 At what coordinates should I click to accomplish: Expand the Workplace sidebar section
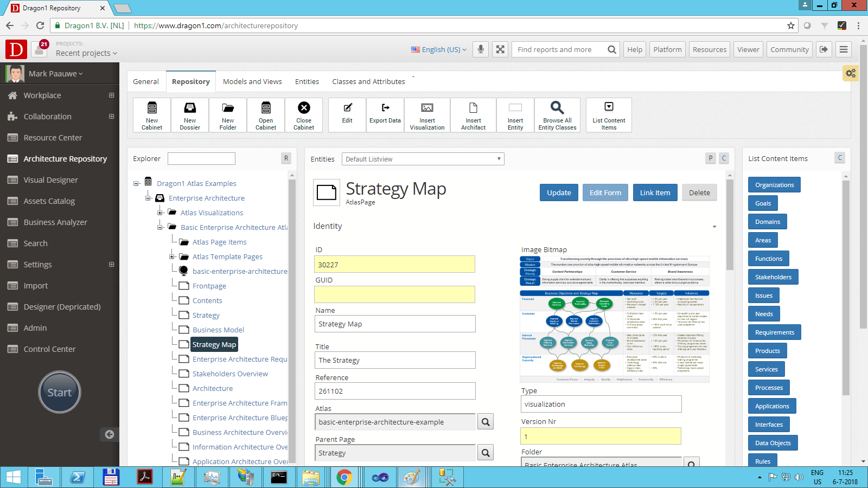coord(111,95)
